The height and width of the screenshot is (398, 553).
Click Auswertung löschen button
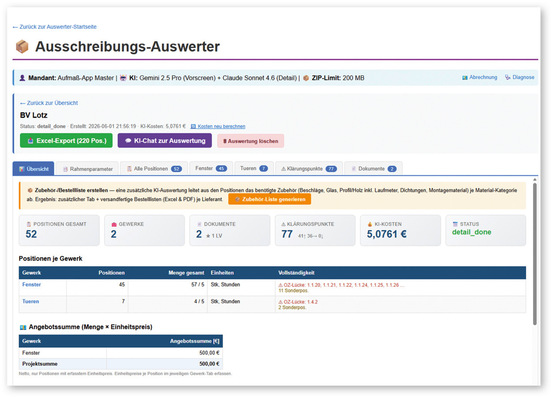click(x=251, y=141)
